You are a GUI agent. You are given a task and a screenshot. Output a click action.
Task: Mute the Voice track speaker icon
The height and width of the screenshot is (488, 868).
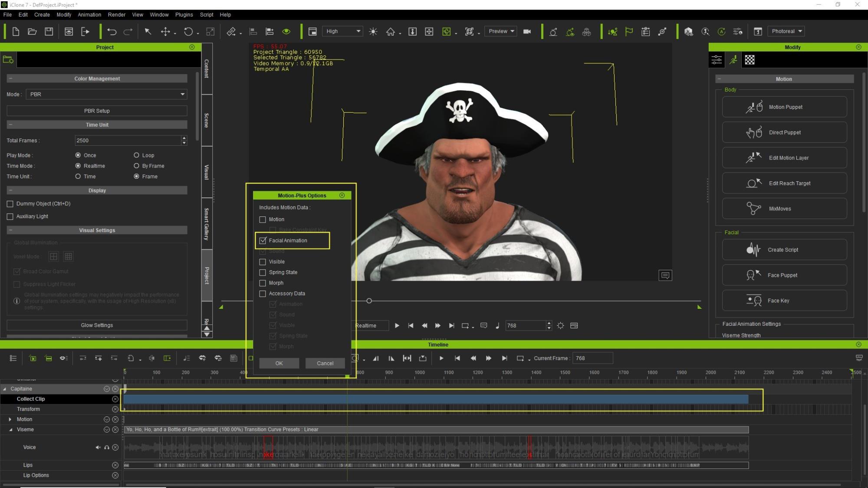point(98,447)
